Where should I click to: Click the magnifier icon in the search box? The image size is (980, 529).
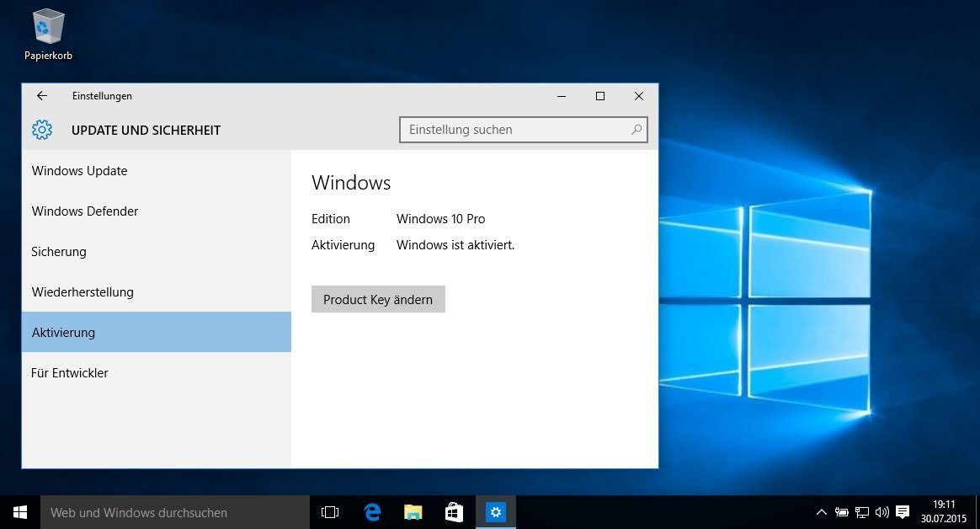click(x=636, y=130)
